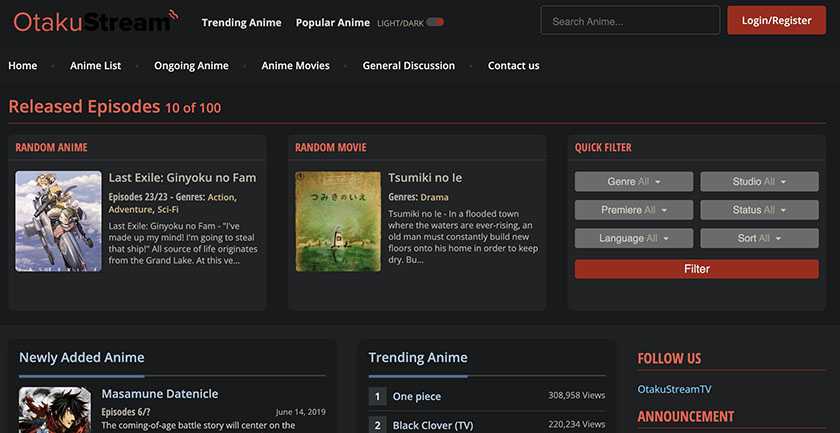Expand the Studio All dropdown
This screenshot has height=433, width=840.
point(759,182)
